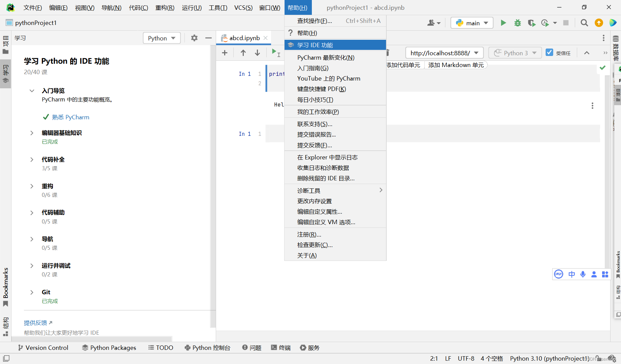
Task: Open Search Everywhere magnifier icon
Action: coord(584,23)
